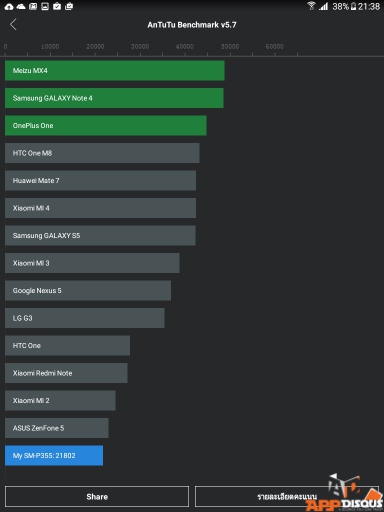Select the blue My SM-P355 score bar

point(54,455)
